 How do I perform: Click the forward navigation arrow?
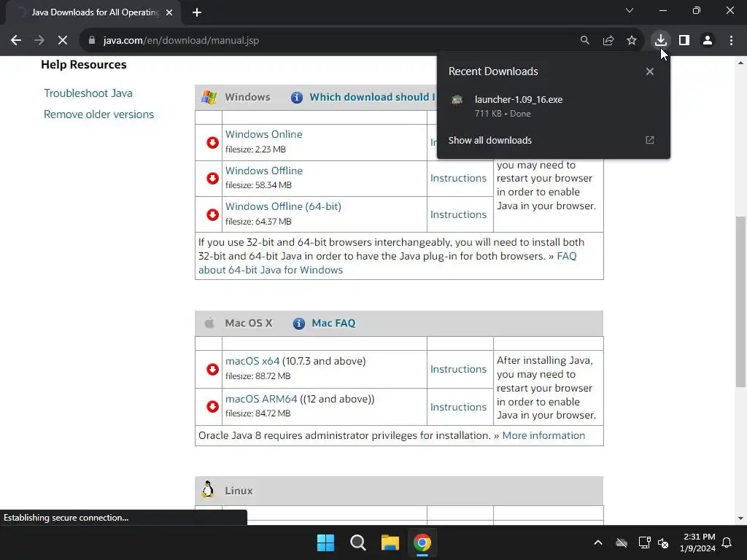(39, 41)
